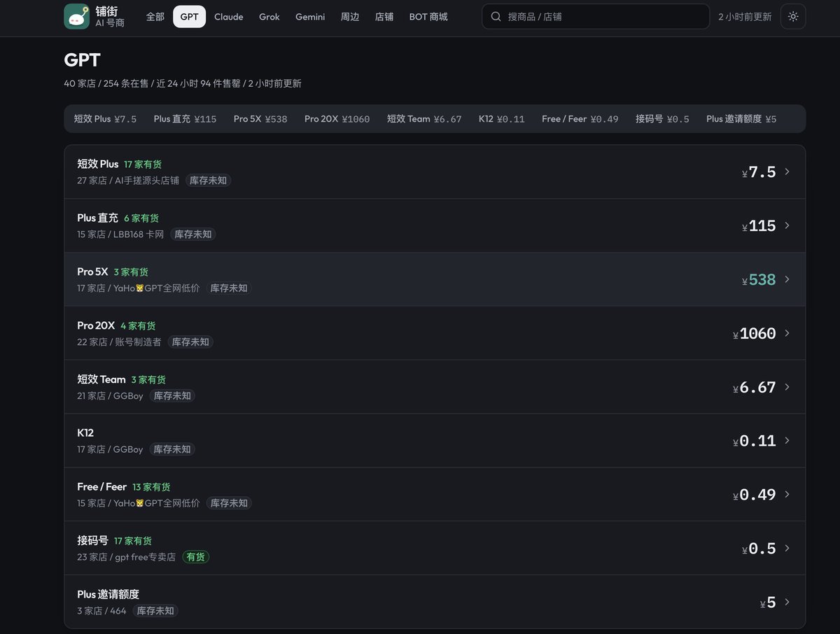
Task: Switch to the Grok tab
Action: pos(269,16)
